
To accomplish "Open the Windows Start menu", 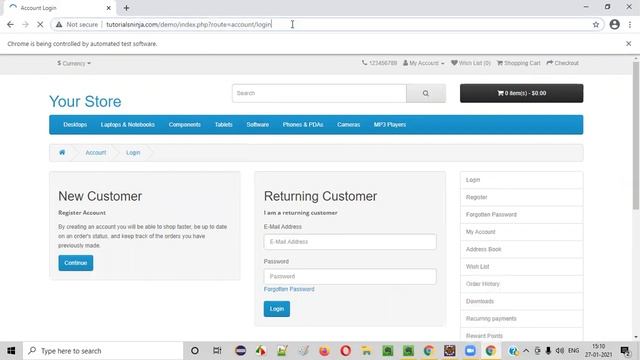I will tap(11, 351).
